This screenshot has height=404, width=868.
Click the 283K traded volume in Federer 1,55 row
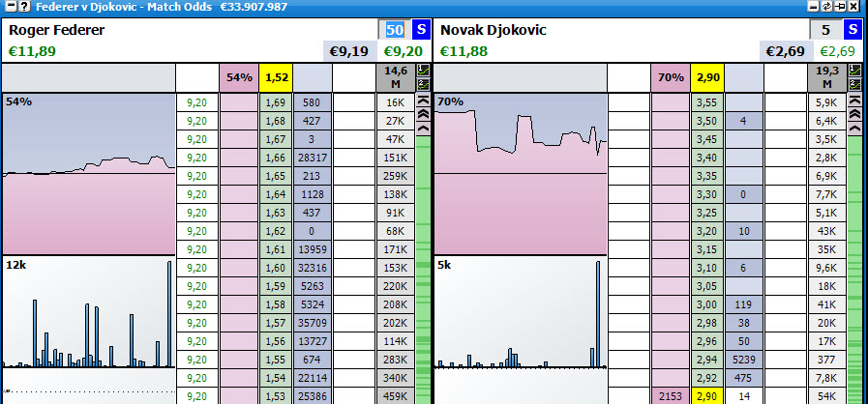[x=395, y=360]
